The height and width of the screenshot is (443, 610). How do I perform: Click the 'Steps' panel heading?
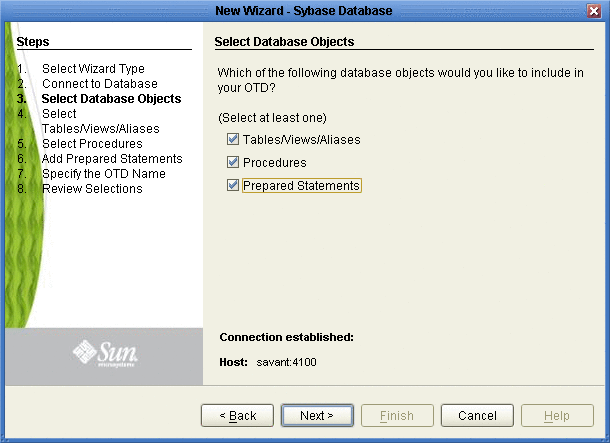coord(33,42)
